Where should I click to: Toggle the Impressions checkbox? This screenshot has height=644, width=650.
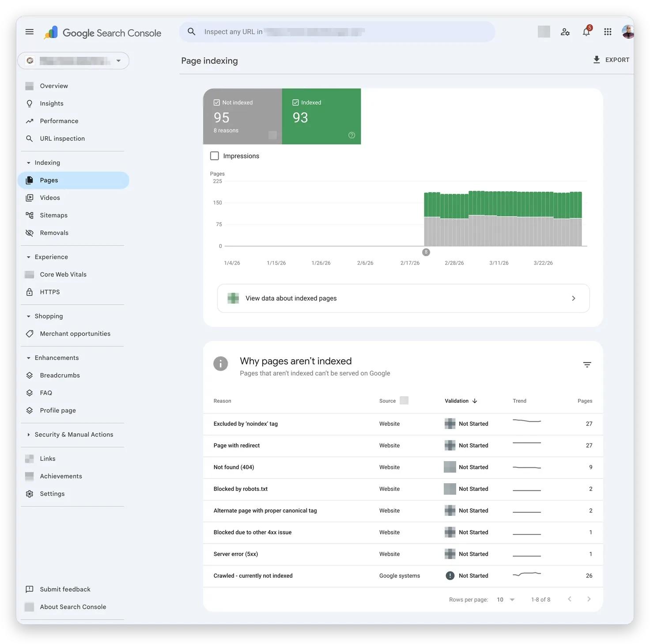click(215, 156)
